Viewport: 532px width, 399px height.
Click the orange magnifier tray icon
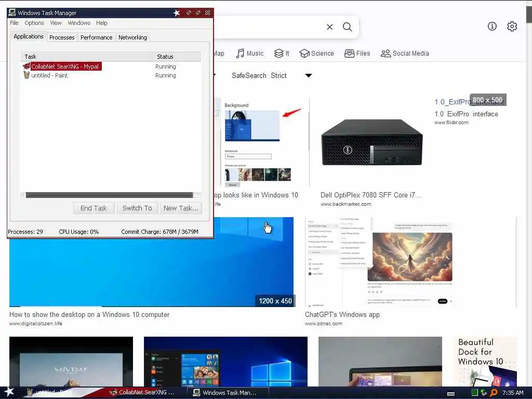[x=494, y=393]
